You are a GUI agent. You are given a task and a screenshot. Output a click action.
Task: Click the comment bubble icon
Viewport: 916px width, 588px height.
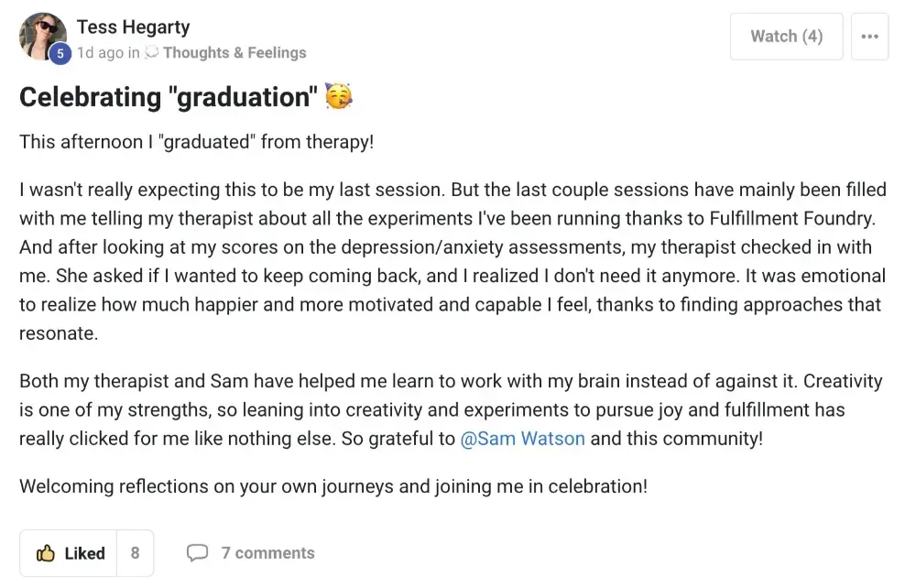pos(197,553)
